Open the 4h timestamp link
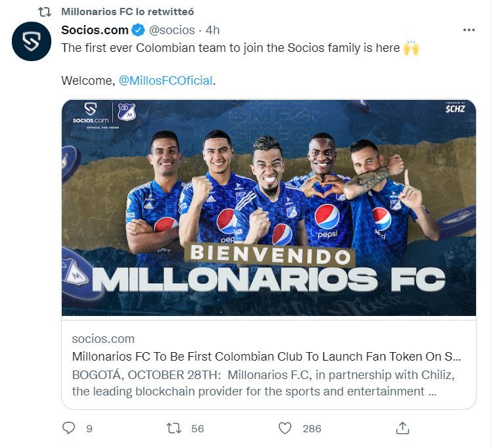Image resolution: width=499 pixels, height=448 pixels. pos(212,30)
